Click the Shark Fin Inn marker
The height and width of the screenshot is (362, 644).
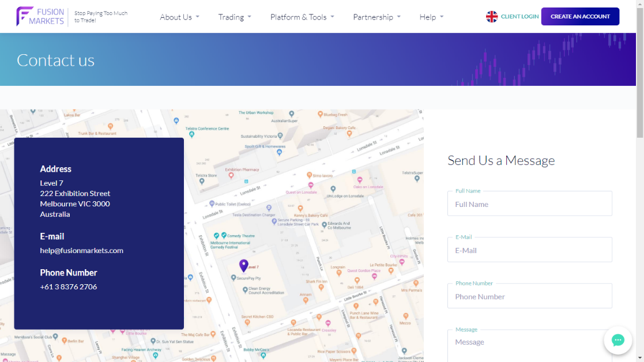(321, 287)
